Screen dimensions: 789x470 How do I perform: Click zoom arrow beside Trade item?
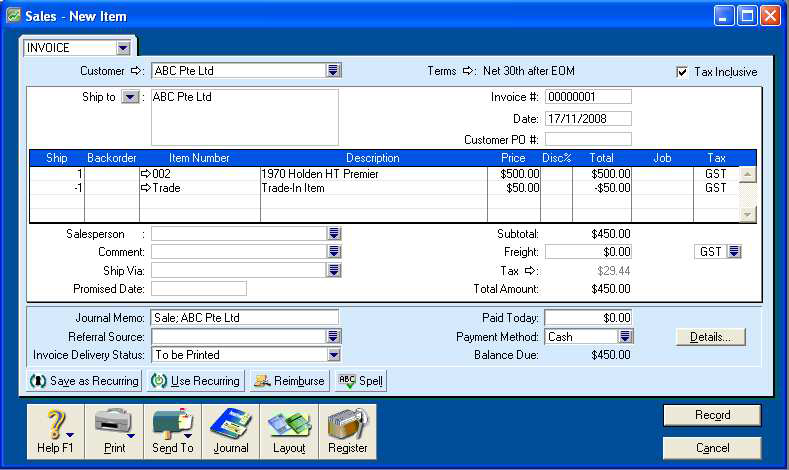pyautogui.click(x=146, y=188)
